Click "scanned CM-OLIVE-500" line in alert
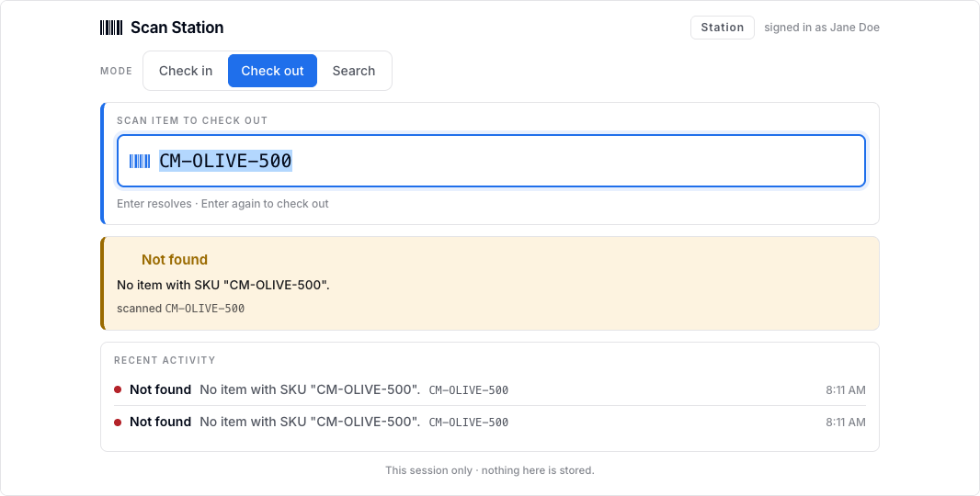This screenshot has height=496, width=980. click(x=180, y=308)
